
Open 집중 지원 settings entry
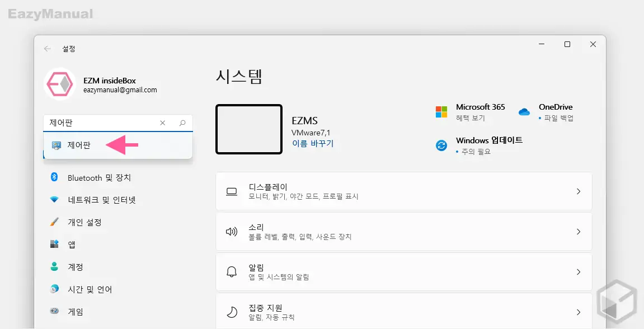pos(579,311)
